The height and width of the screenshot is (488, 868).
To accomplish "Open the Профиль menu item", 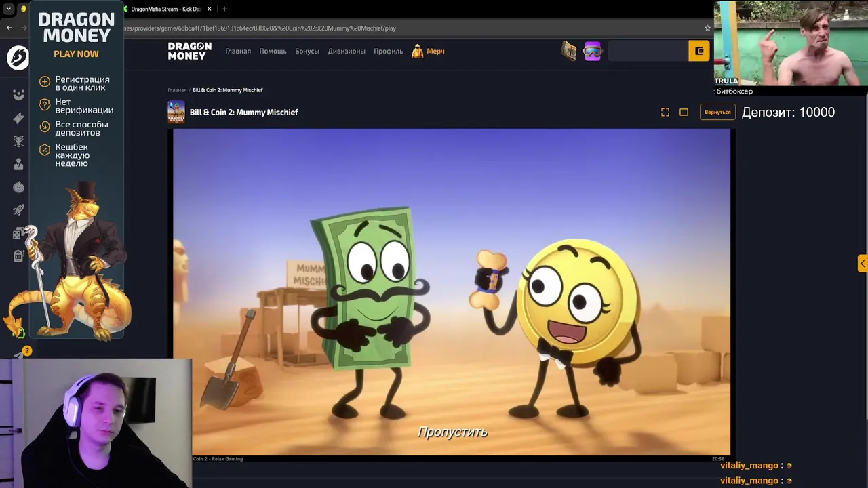I will click(x=388, y=52).
